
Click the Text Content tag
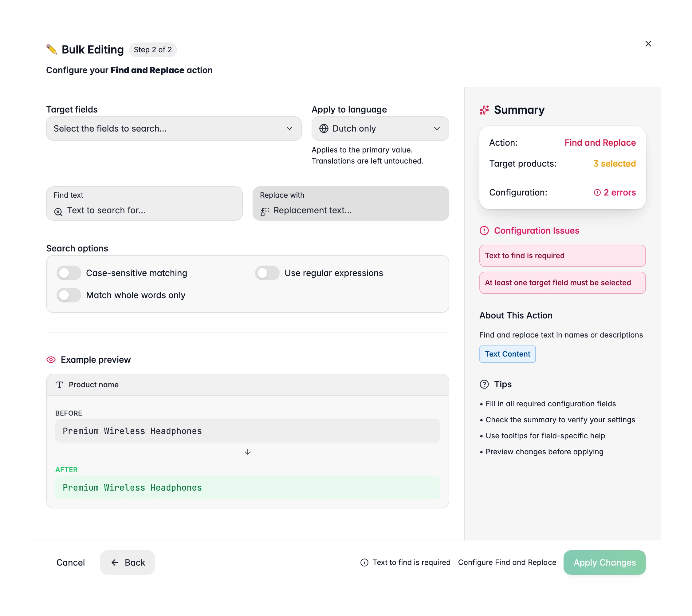coord(508,354)
